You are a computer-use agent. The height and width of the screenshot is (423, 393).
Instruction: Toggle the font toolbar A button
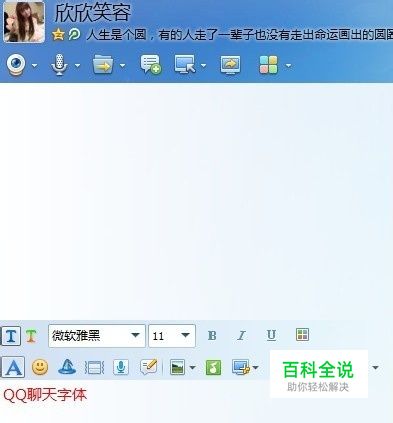coord(13,367)
